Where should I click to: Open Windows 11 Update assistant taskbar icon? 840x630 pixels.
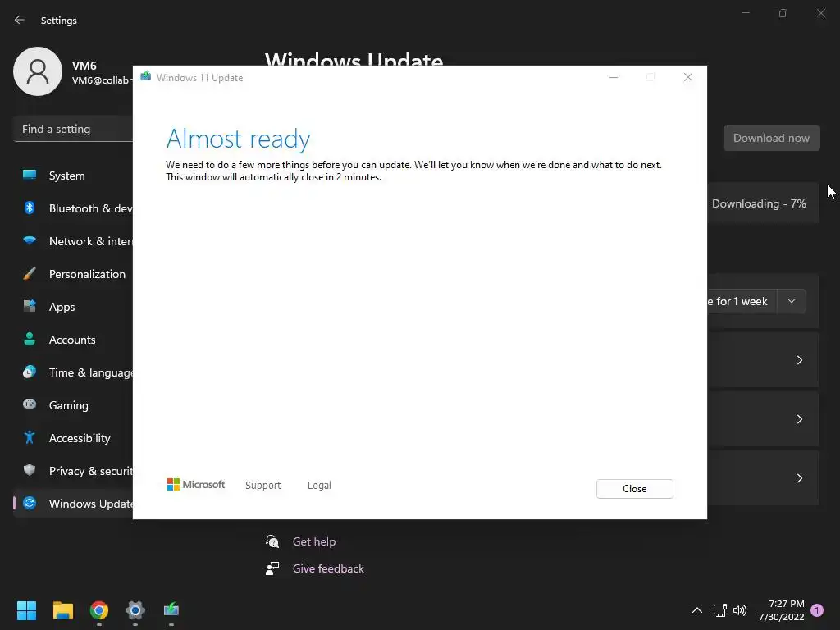click(171, 609)
